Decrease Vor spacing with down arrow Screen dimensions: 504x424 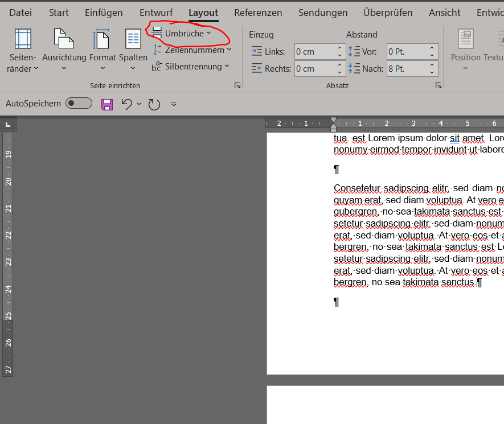coord(432,55)
